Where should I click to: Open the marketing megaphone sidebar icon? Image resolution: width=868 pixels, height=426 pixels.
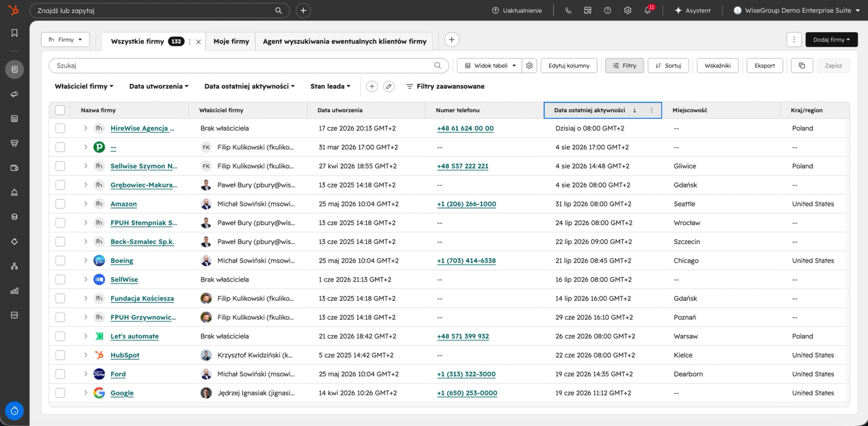click(x=15, y=94)
